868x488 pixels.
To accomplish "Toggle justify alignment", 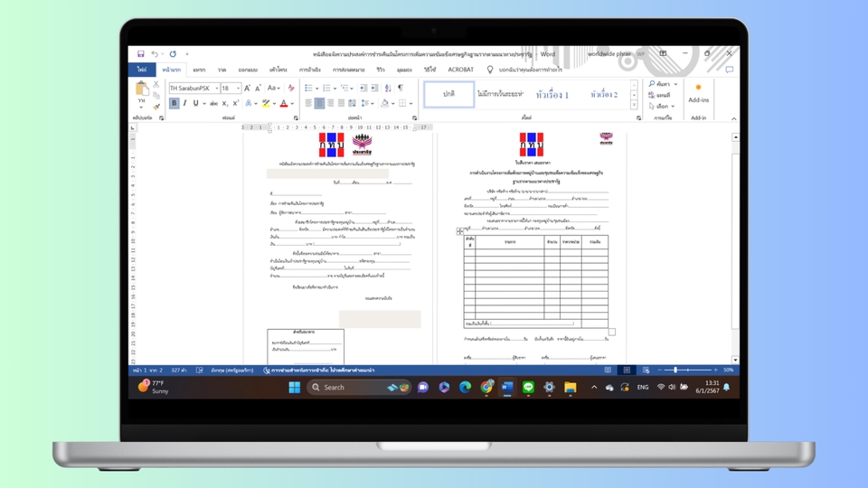I will 341,103.
